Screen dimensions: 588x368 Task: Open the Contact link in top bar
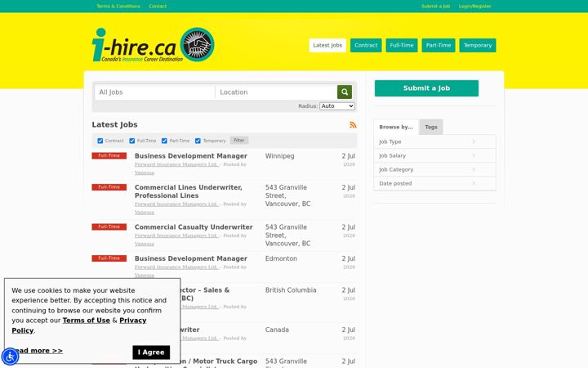pyautogui.click(x=158, y=6)
